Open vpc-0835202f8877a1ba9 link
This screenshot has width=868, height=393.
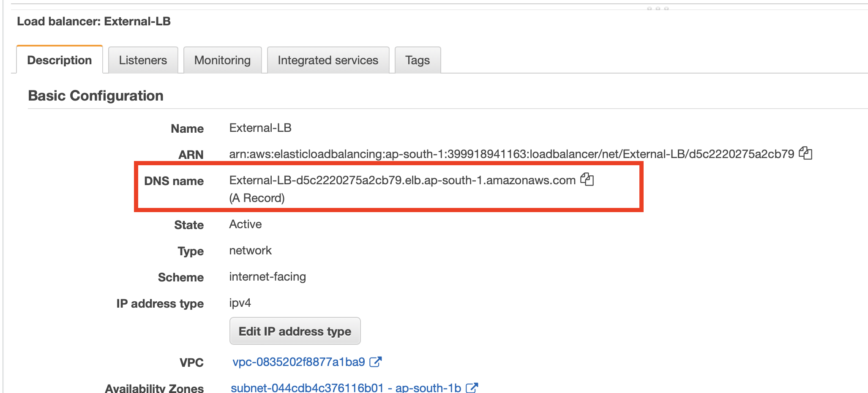tap(299, 362)
